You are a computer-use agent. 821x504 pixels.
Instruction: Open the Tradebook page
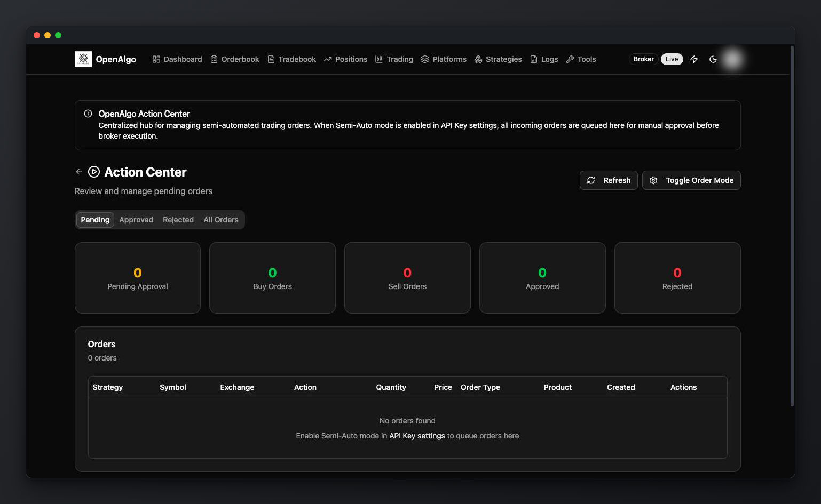pos(291,59)
